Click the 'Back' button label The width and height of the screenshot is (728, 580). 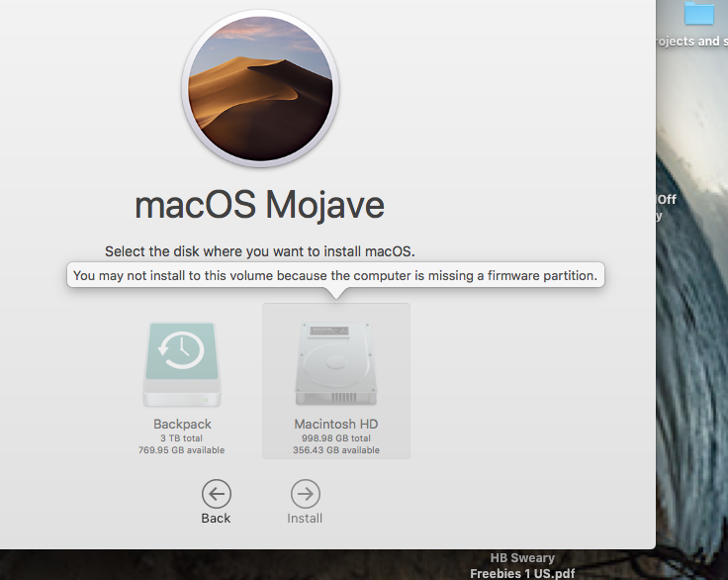(x=216, y=519)
